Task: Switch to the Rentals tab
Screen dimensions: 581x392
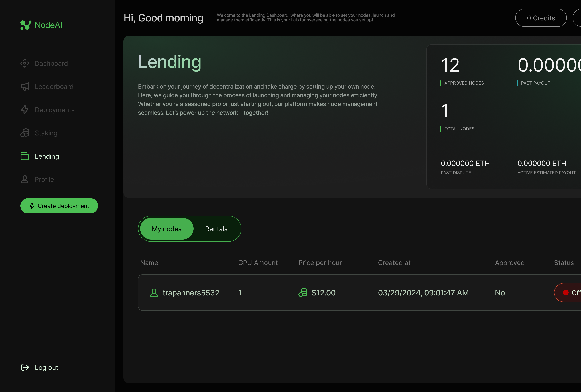Action: click(x=216, y=229)
